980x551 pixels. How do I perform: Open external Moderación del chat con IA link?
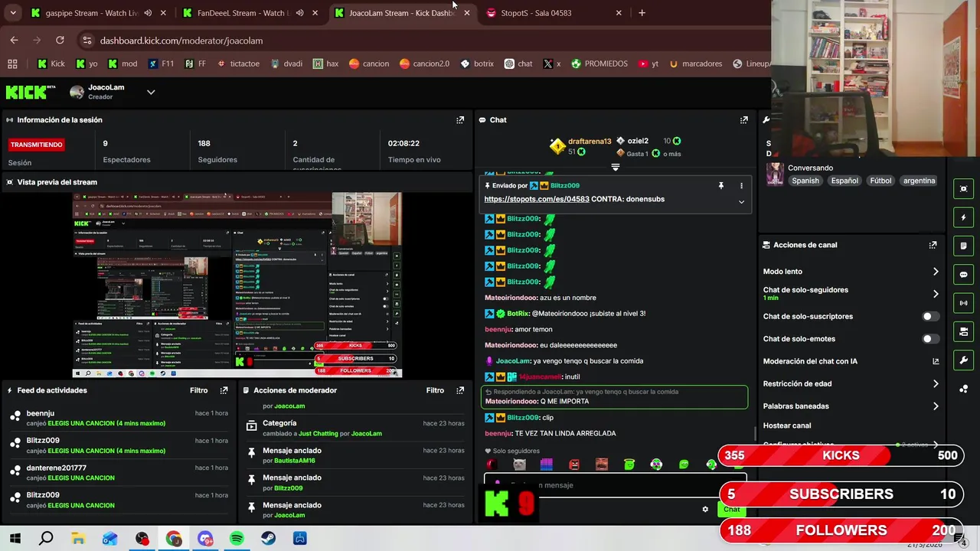click(x=936, y=361)
